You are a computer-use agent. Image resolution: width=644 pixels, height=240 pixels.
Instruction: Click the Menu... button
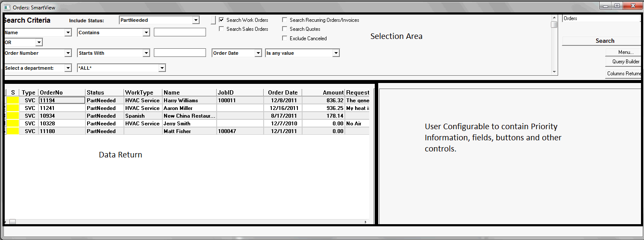626,52
